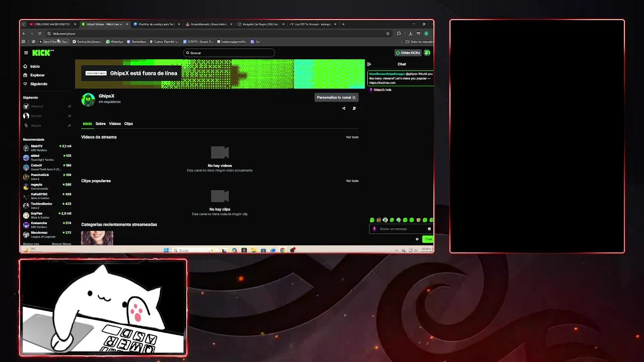Click the green Chat send button
This screenshot has width=644, height=362.
coord(428,239)
